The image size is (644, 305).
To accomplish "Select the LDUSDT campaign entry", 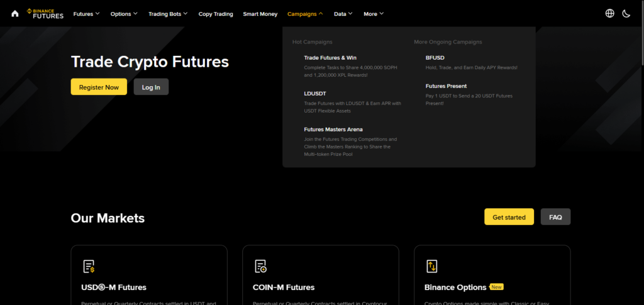I will click(315, 94).
